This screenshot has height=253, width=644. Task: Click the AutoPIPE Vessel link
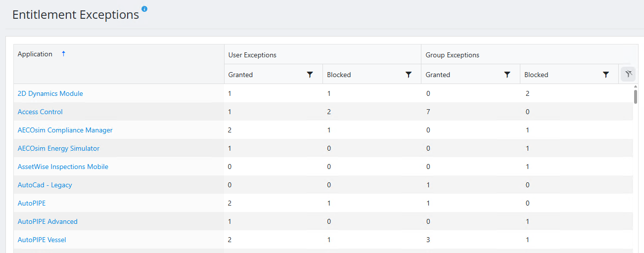(42, 240)
